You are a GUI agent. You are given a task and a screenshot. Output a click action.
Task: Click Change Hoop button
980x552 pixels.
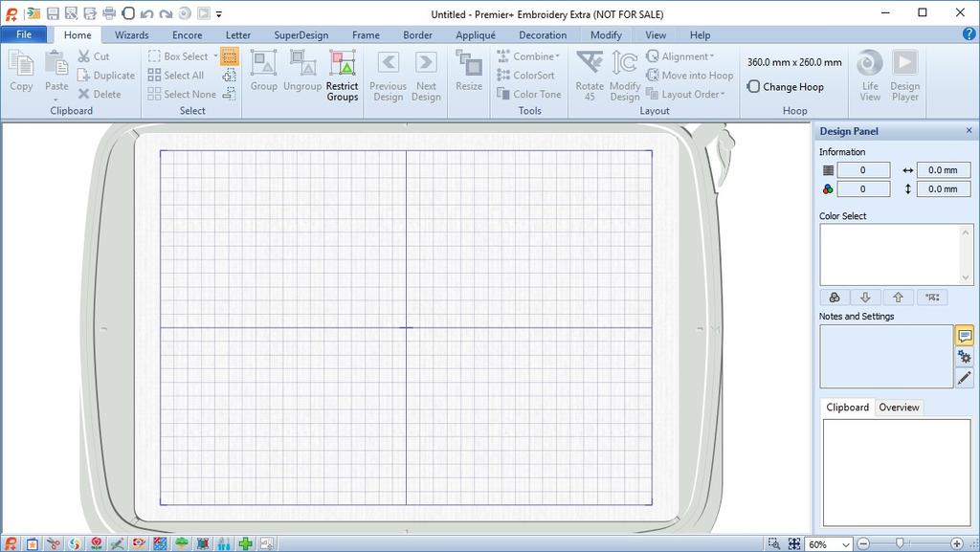(786, 87)
